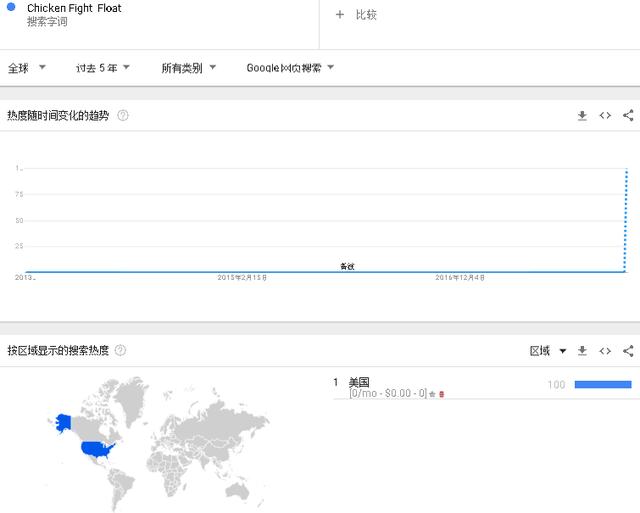The width and height of the screenshot is (640, 513).
Task: Click the 2016年12月4日 axis label
Action: pyautogui.click(x=460, y=278)
